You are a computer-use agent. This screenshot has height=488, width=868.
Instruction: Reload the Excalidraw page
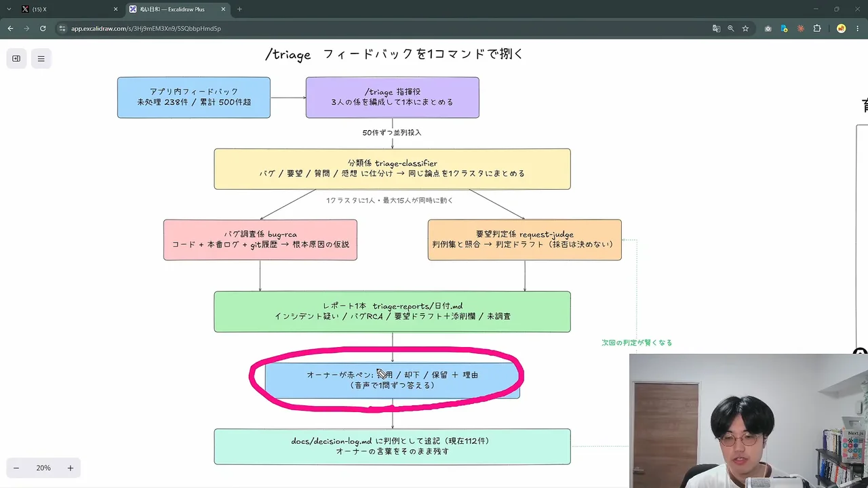(x=43, y=28)
